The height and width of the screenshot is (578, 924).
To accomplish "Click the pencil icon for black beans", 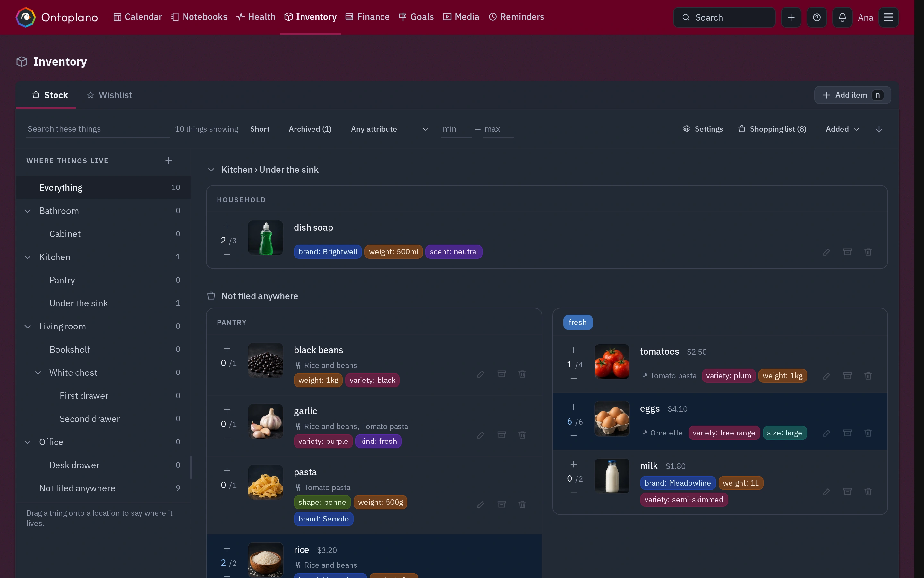I will point(481,374).
